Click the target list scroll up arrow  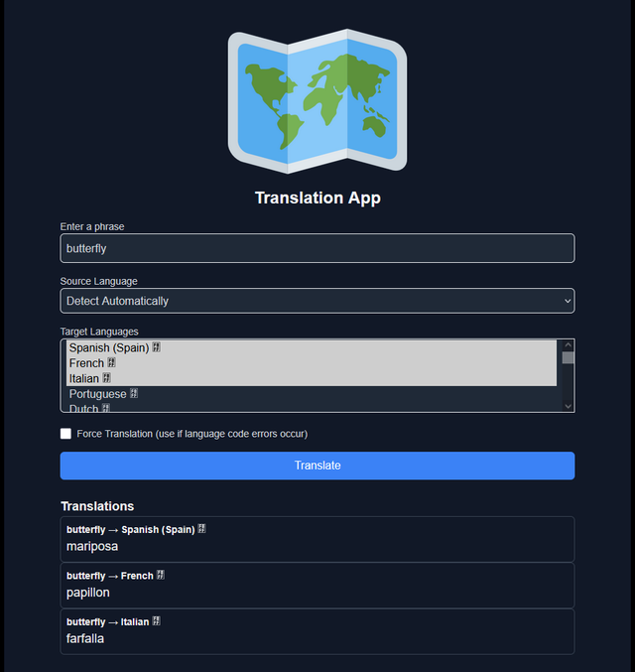[x=569, y=345]
